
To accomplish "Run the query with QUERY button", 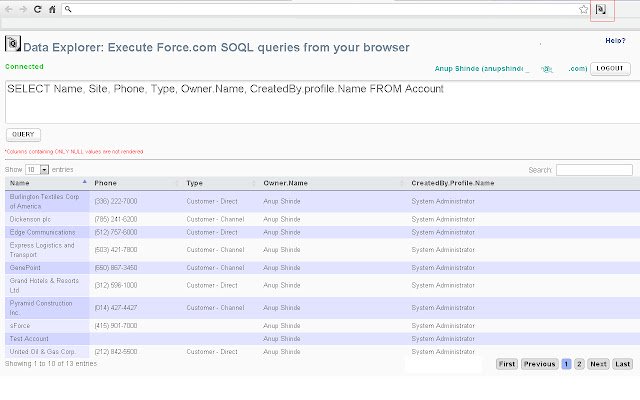I will coord(23,134).
